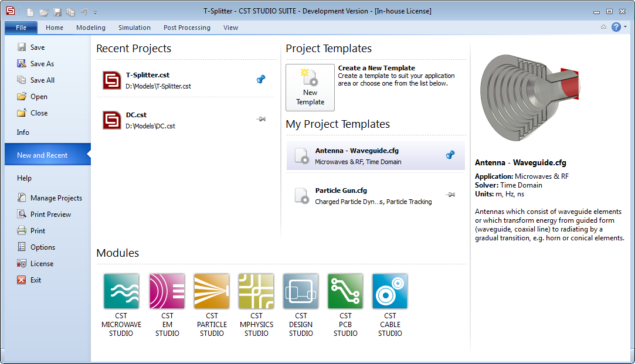The height and width of the screenshot is (364, 635).
Task: Select the Antenna - Waveguide.cfg template
Action: click(x=375, y=155)
